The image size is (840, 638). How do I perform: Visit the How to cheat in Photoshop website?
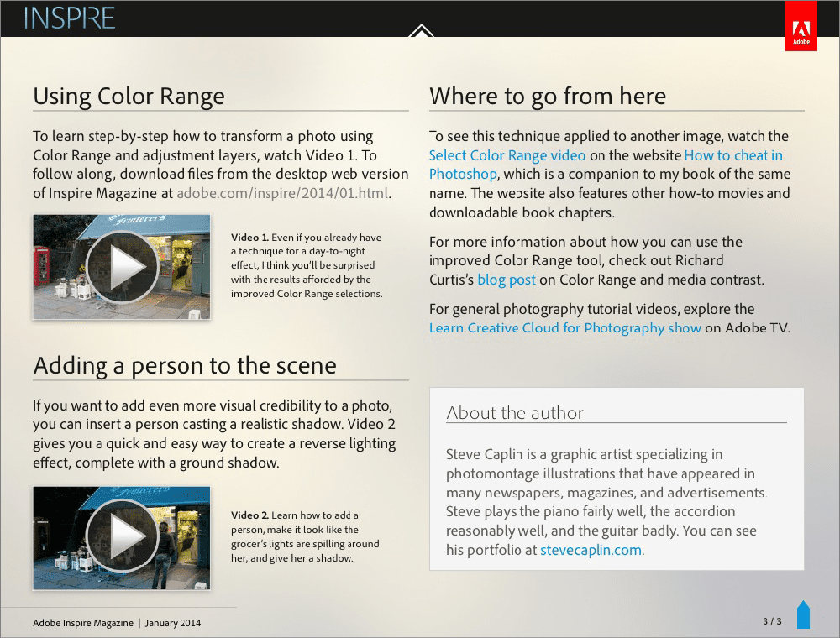[732, 155]
